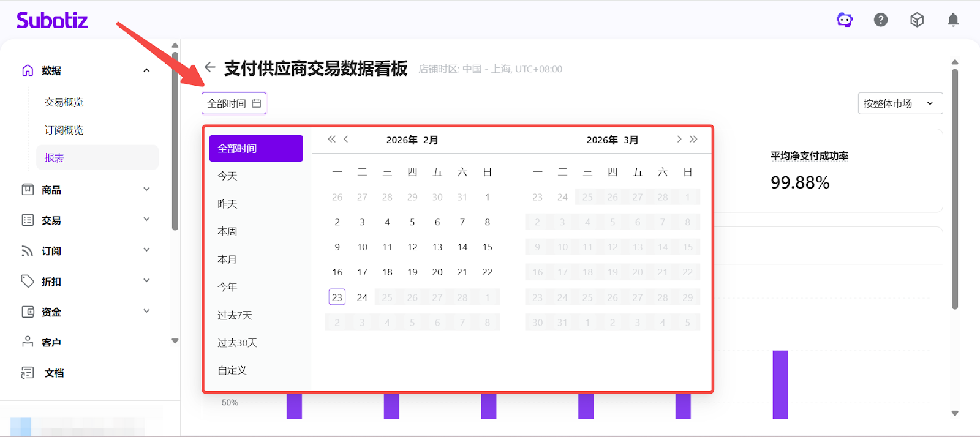Open 交易概览 in the sidebar

(64, 102)
